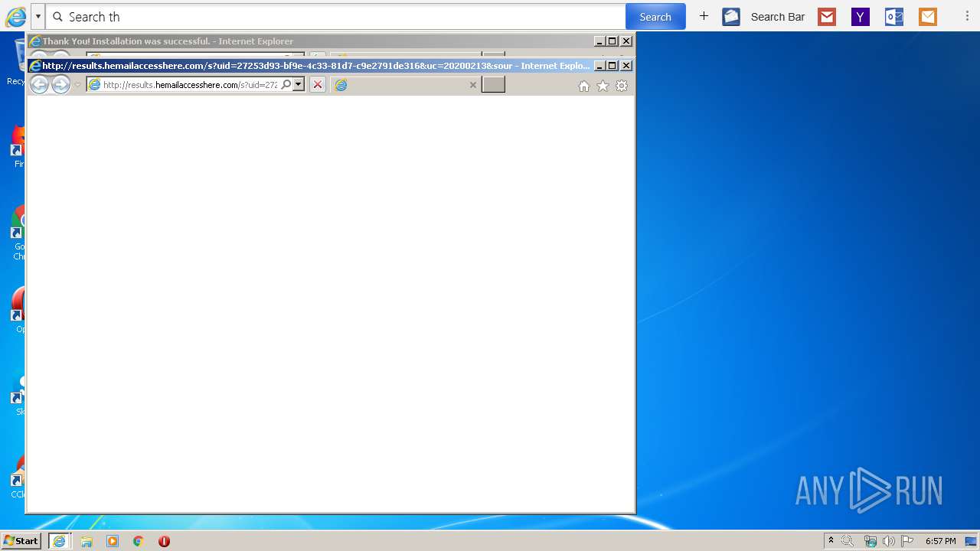Viewport: 980px width, 551px height.
Task: Stop loading with the red X button
Action: 318,85
